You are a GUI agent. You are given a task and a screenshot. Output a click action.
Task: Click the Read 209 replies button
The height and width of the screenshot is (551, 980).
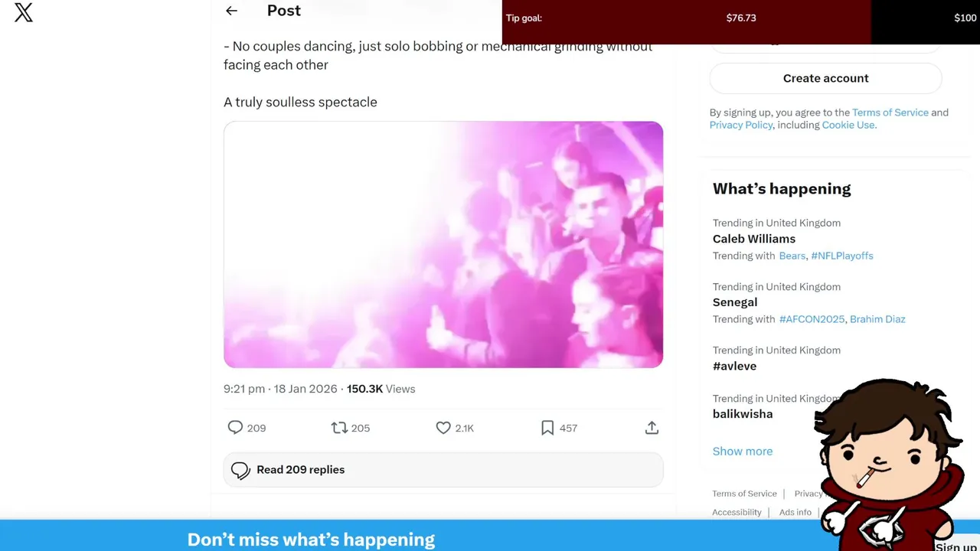443,470
